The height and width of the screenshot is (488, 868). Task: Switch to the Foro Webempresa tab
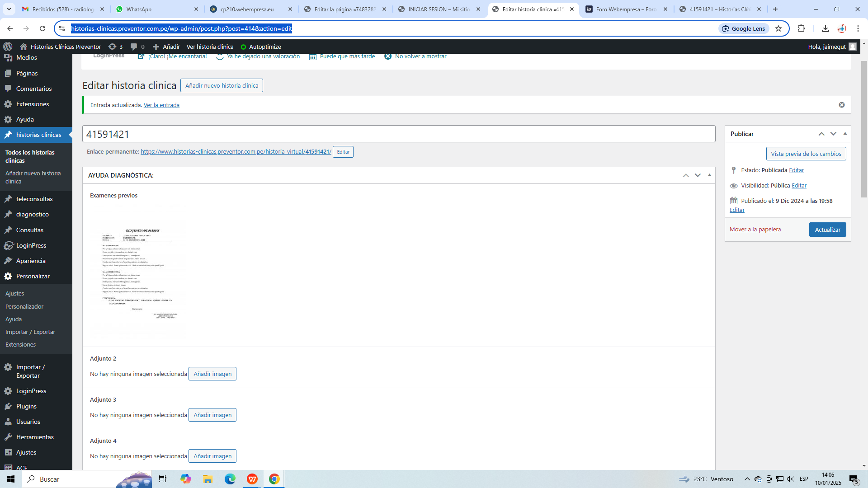tap(626, 9)
